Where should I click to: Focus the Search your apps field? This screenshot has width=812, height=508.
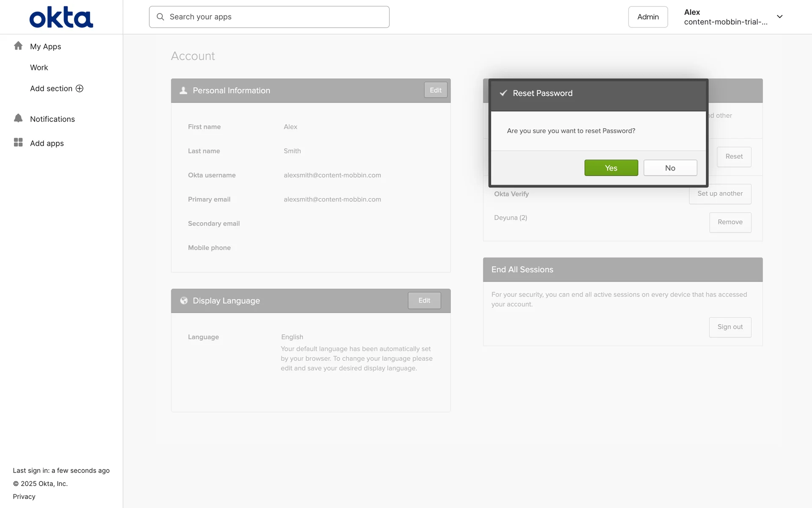(x=275, y=17)
